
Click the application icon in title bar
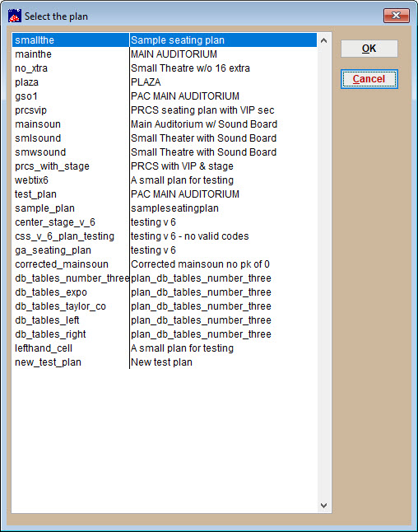tap(15, 16)
